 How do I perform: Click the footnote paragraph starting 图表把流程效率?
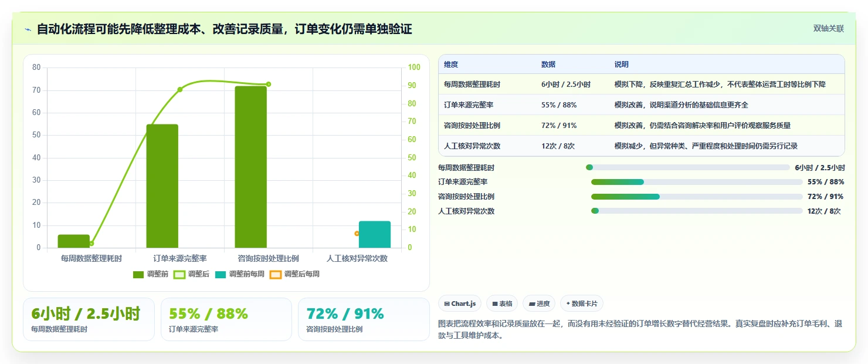point(642,329)
